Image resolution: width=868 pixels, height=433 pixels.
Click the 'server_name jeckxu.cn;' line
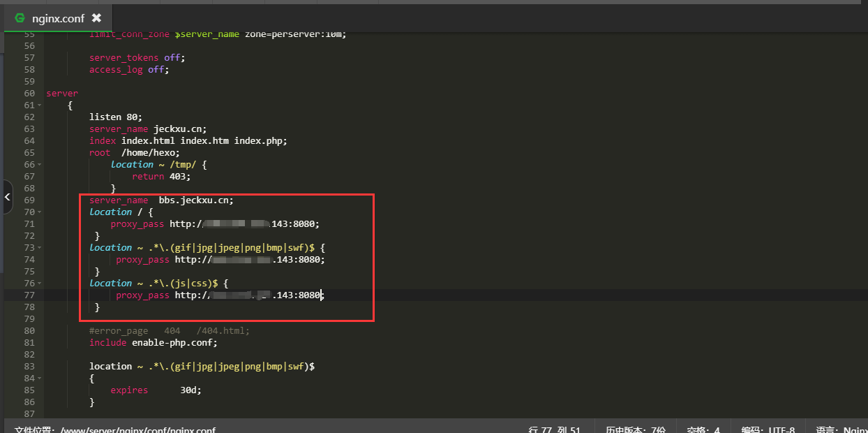148,129
